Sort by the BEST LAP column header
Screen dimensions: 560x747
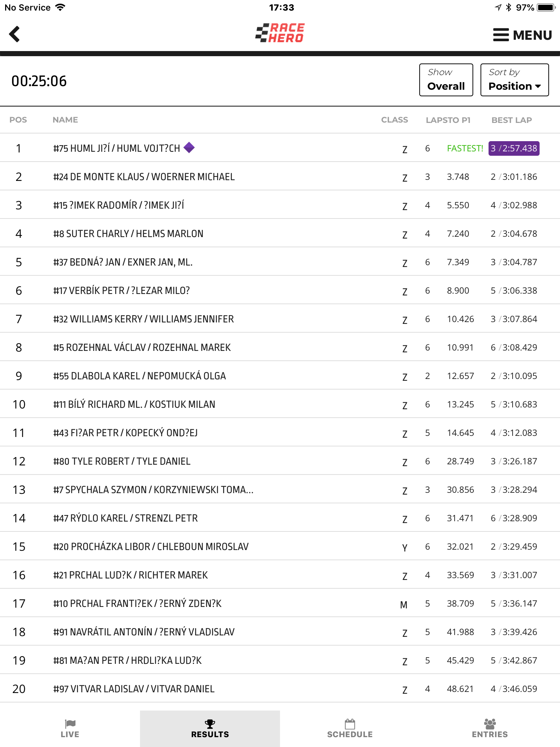(x=512, y=120)
